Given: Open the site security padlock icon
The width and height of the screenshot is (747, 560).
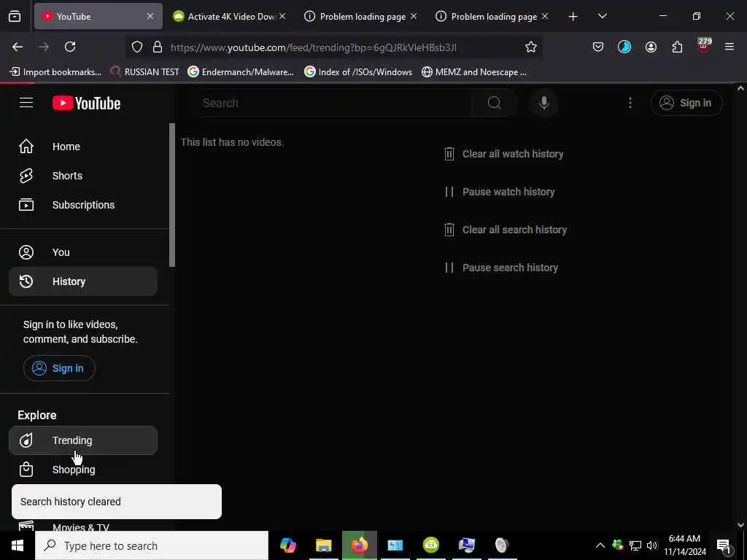Looking at the screenshot, I should click(158, 47).
